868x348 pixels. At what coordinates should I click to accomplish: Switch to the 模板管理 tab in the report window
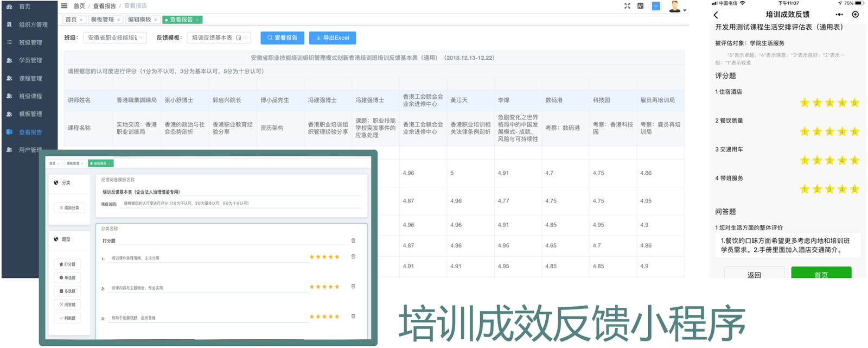(x=105, y=20)
